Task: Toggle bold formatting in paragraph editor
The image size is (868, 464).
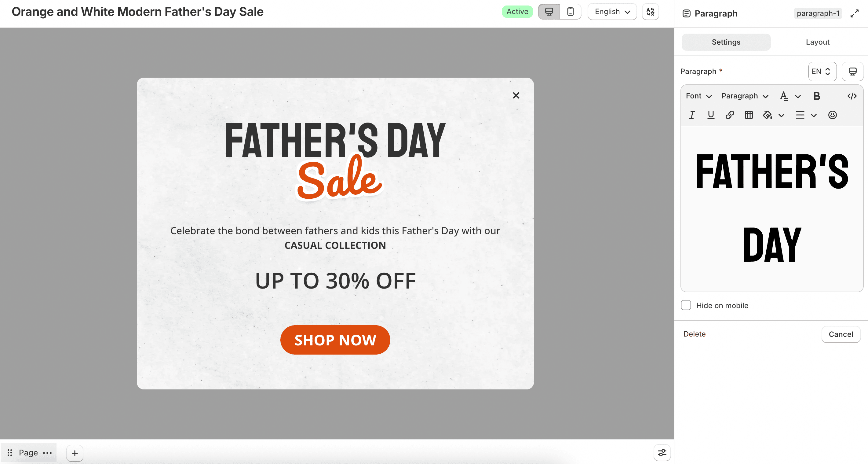Action: click(x=816, y=96)
